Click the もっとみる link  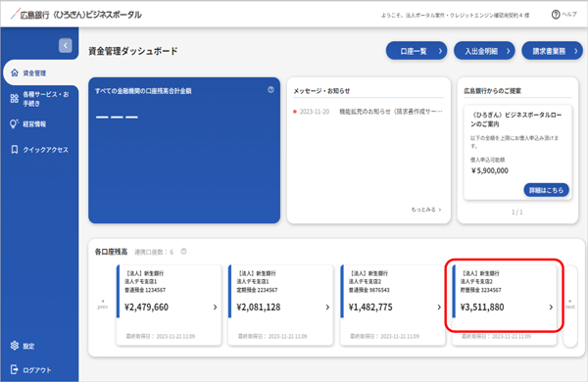426,210
